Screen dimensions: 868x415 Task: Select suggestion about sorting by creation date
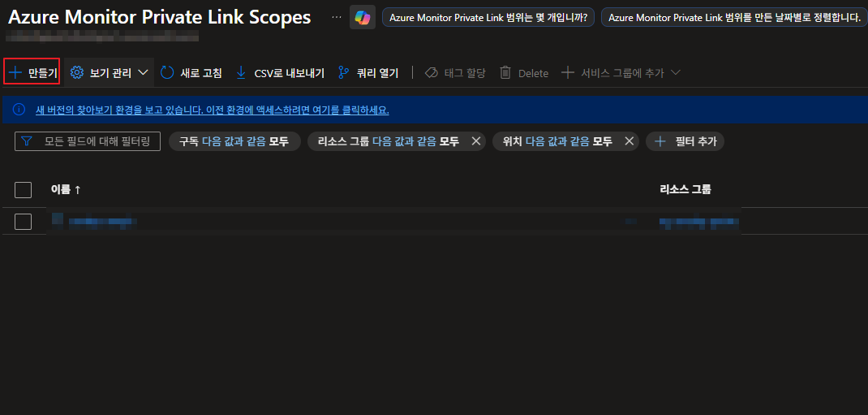pyautogui.click(x=735, y=17)
